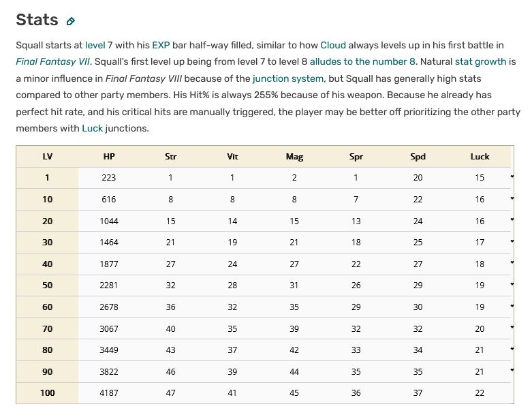
Task: Click the 'LV' column header
Action: click(x=47, y=157)
